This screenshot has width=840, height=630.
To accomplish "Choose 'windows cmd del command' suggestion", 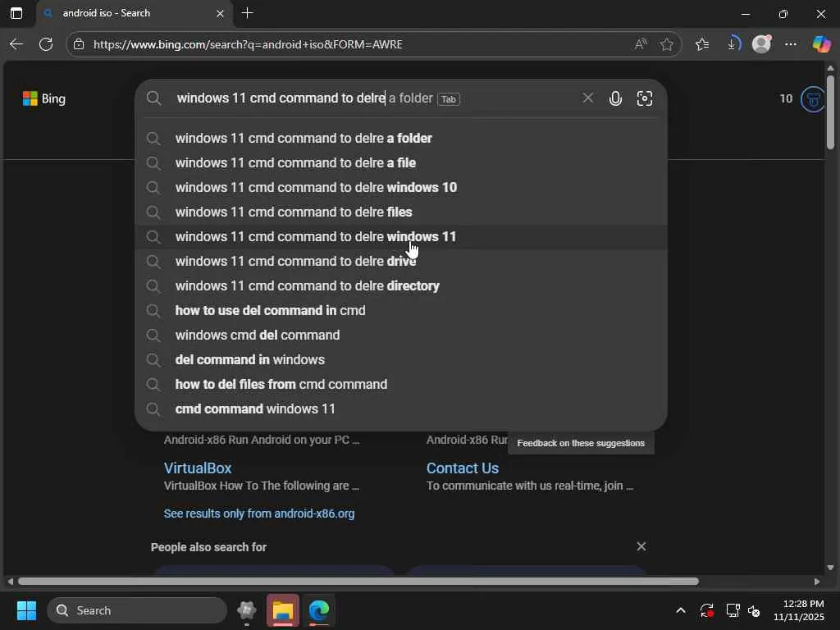I will click(400, 336).
